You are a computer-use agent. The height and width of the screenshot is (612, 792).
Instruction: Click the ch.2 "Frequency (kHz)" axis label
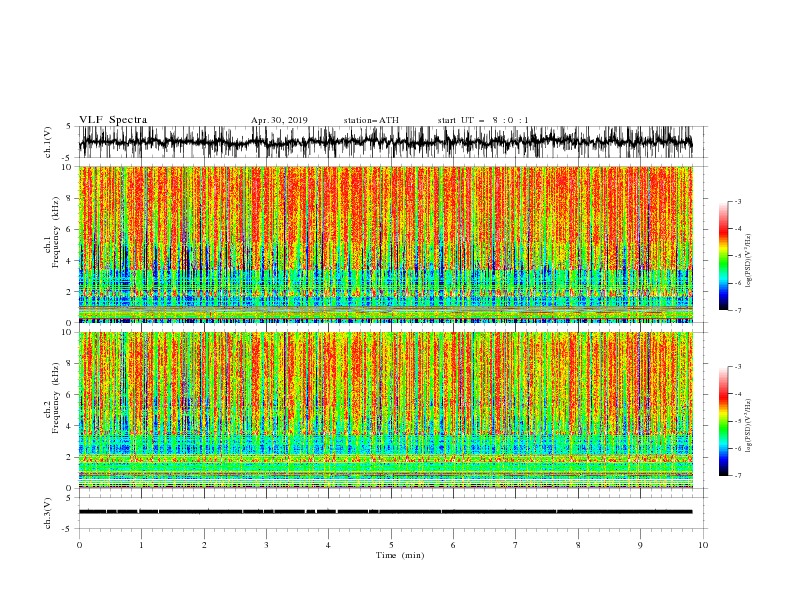pos(55,396)
